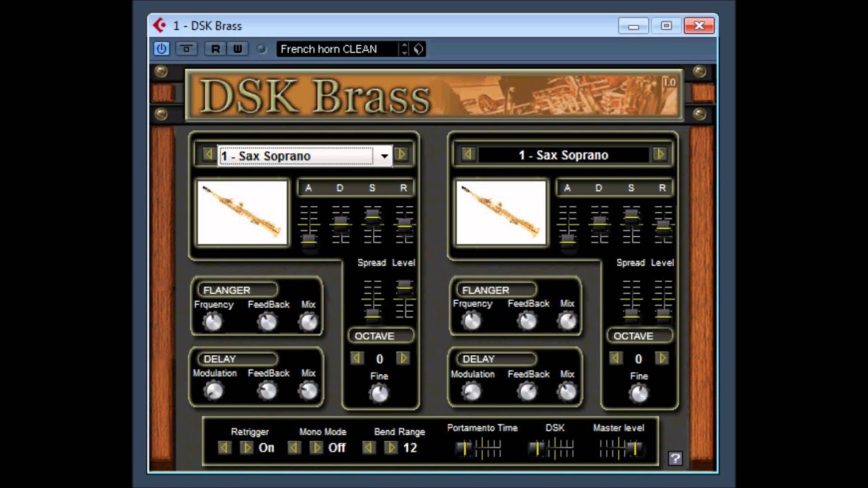The image size is (868, 488).
Task: Adjust Portamento Time slider
Action: (464, 448)
